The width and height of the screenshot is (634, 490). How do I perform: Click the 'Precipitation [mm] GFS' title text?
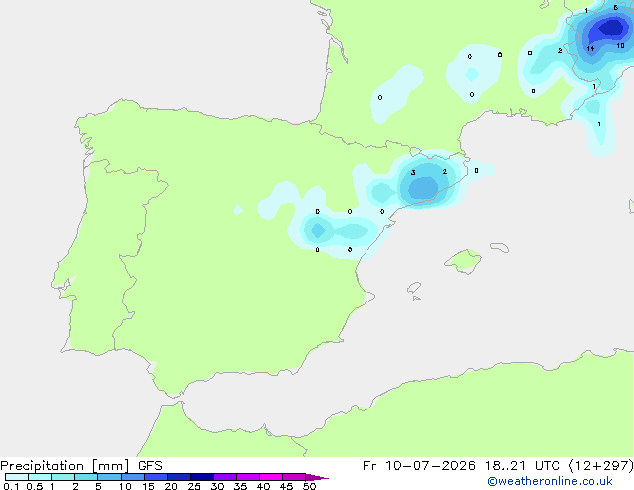81,466
